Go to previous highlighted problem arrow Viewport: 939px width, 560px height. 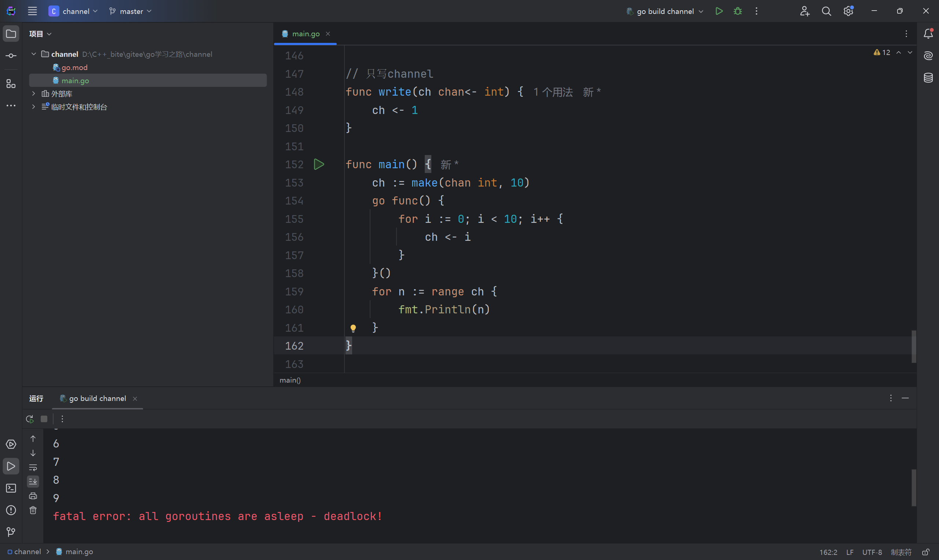click(x=899, y=52)
